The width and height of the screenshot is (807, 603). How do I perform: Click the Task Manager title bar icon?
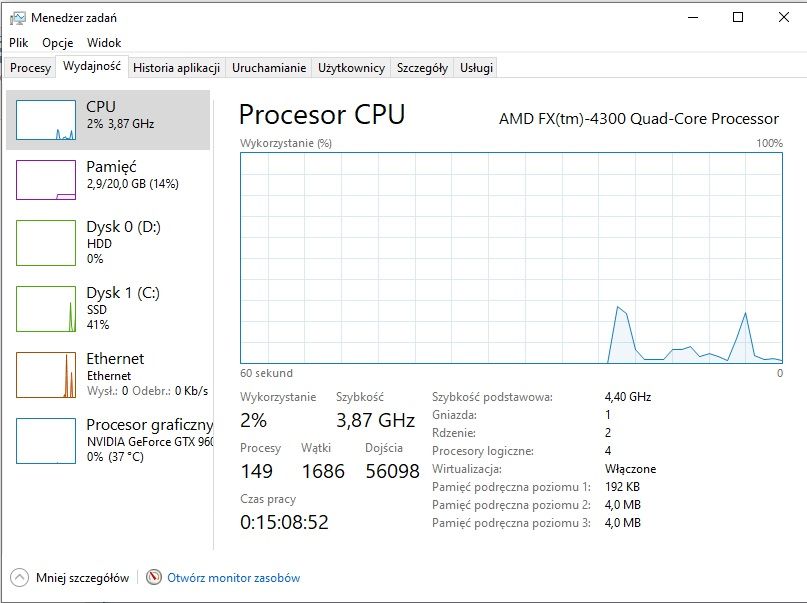[17, 18]
